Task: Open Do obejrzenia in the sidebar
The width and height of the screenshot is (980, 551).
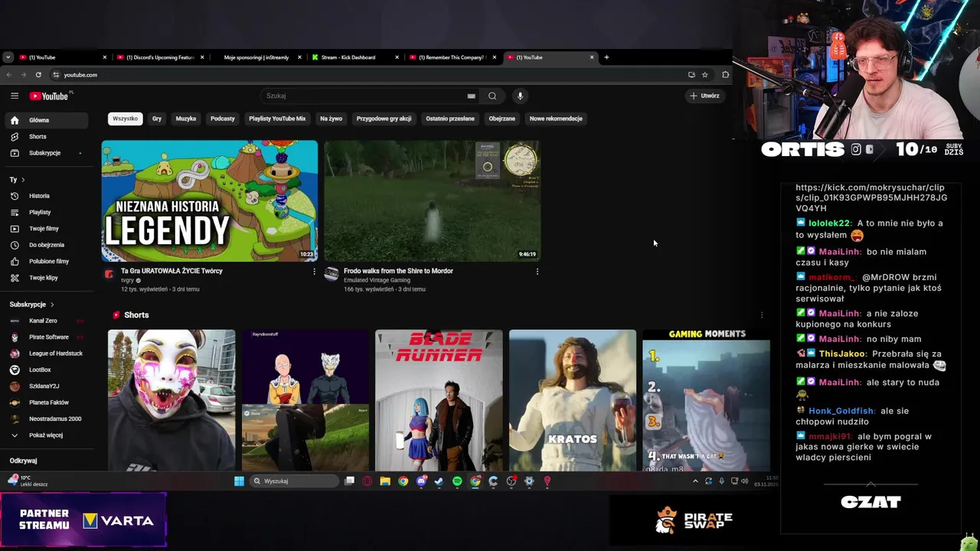Action: (47, 245)
